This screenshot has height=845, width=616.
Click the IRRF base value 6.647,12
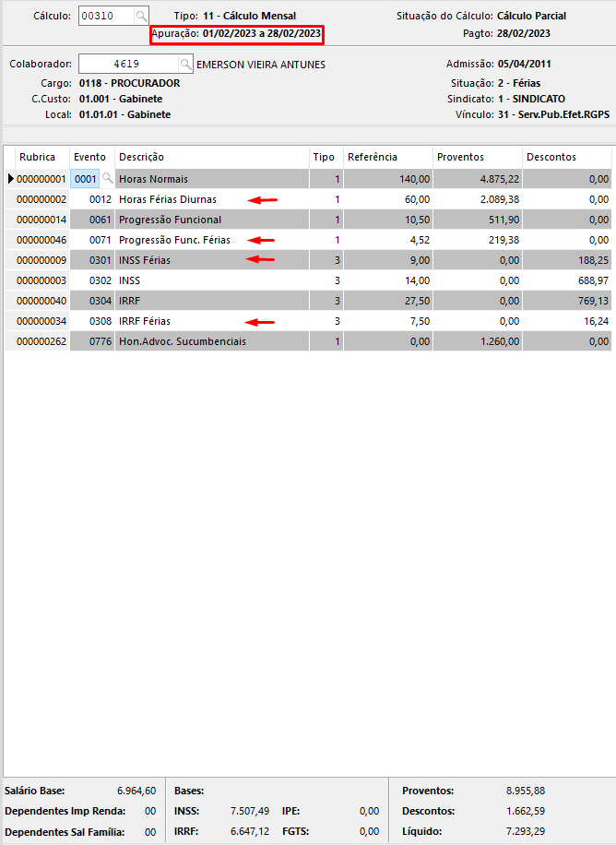pyautogui.click(x=250, y=831)
